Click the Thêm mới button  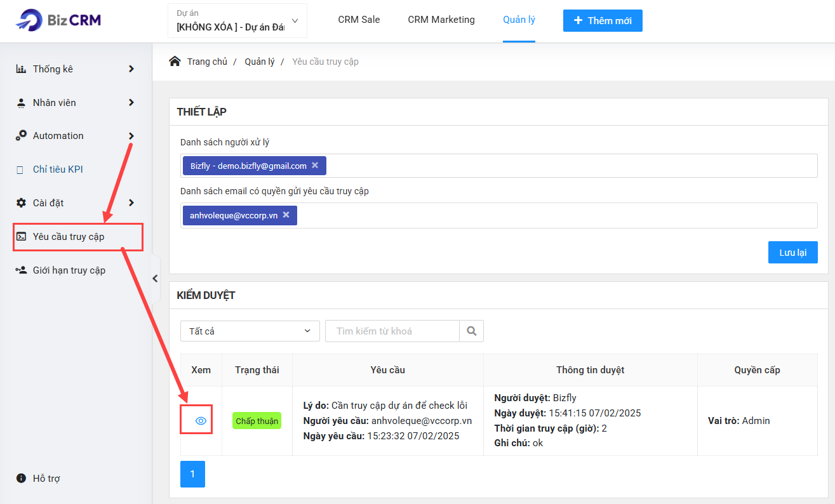click(603, 20)
